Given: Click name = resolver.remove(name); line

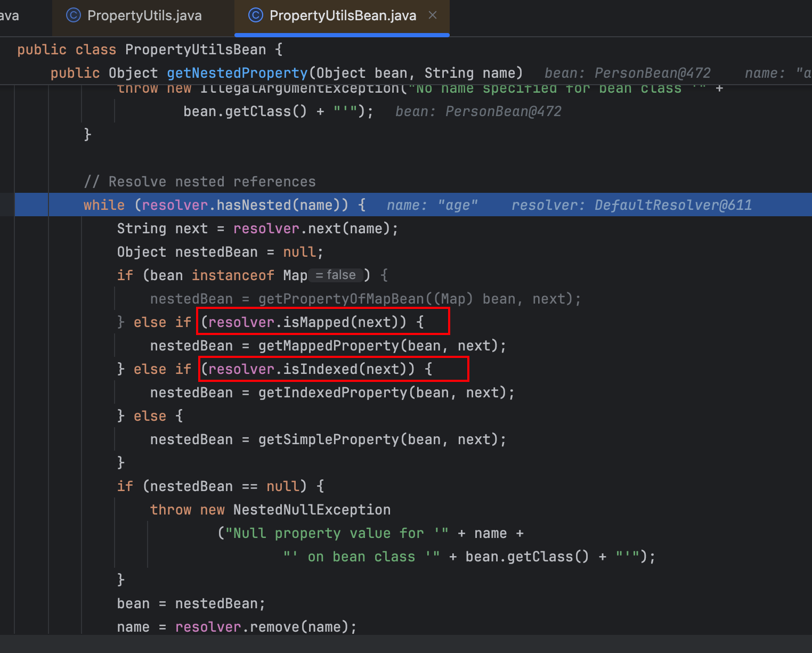Looking at the screenshot, I should 237,627.
